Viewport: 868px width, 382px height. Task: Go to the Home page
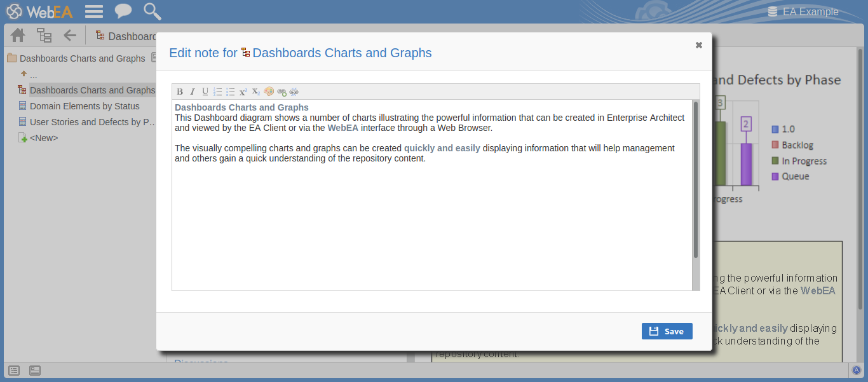pyautogui.click(x=18, y=36)
